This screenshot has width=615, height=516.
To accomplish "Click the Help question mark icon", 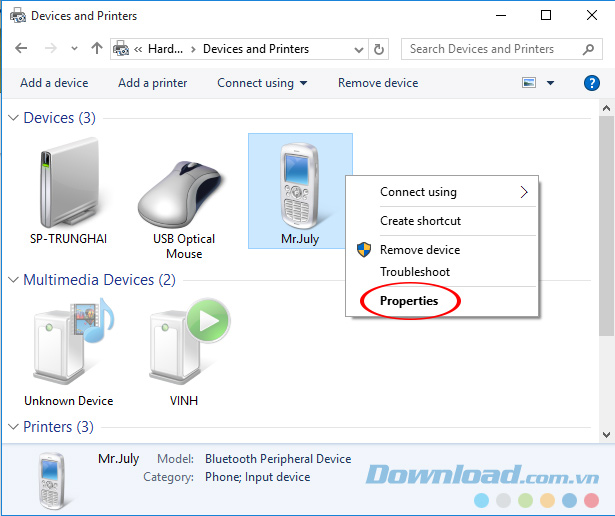I will 591,83.
